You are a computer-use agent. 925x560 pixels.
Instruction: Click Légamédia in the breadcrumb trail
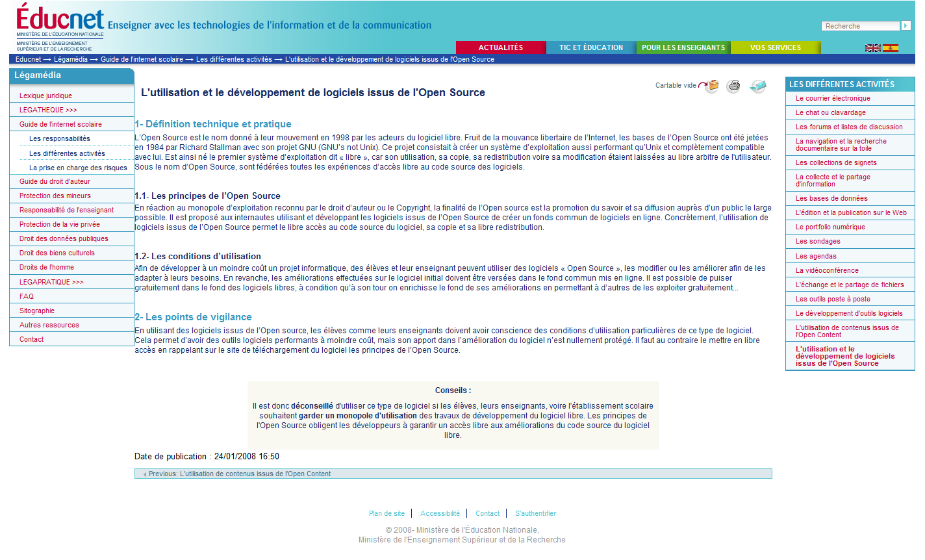click(70, 59)
